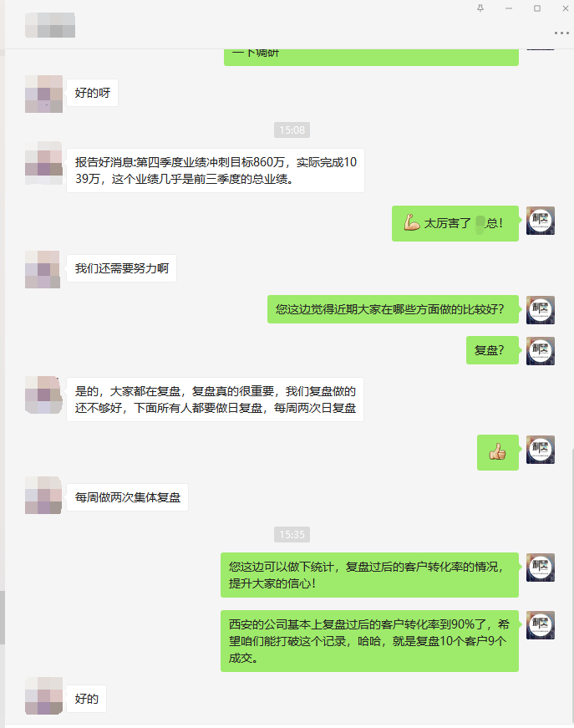Click sender avatar beside 太厉害了 message
This screenshot has width=574, height=728.
(x=540, y=221)
